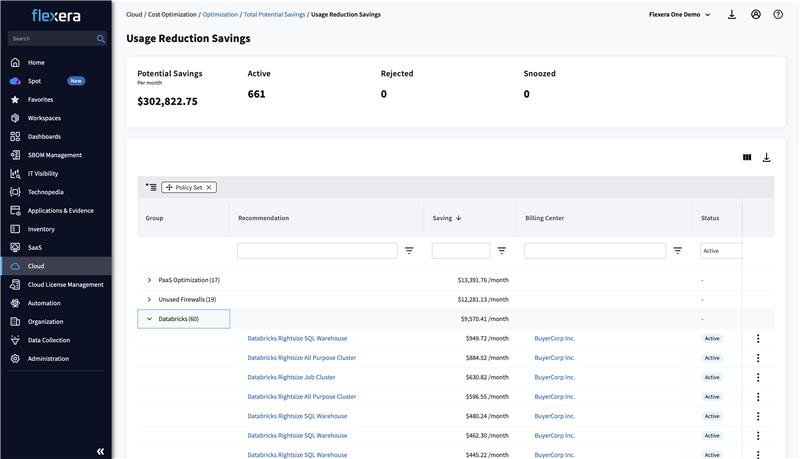Open Data Collection
This screenshot has height=459, width=800.
coord(48,340)
